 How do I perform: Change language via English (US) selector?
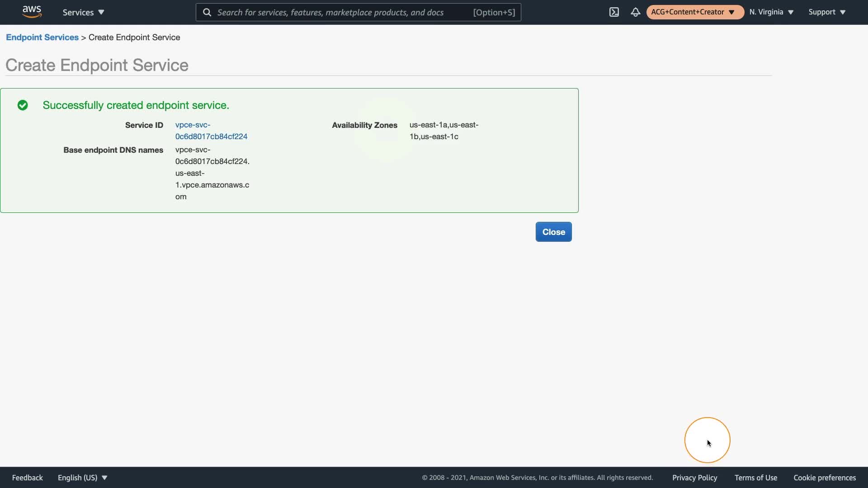pos(82,478)
